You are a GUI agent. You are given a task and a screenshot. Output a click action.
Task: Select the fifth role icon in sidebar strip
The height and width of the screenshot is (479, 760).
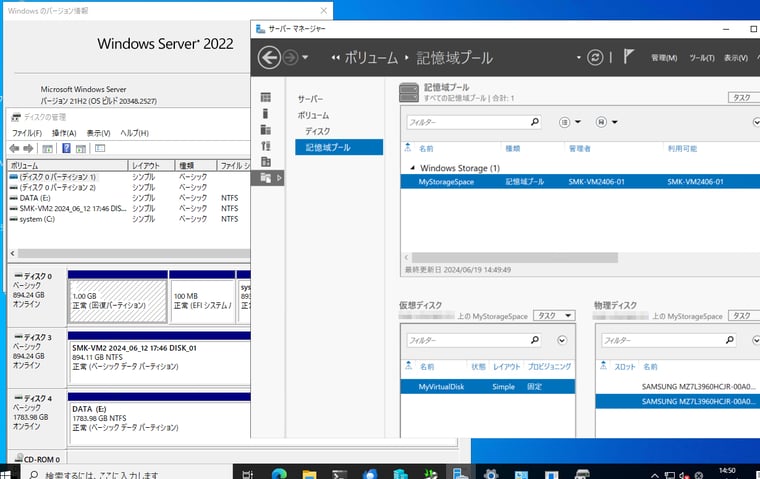pos(266,161)
